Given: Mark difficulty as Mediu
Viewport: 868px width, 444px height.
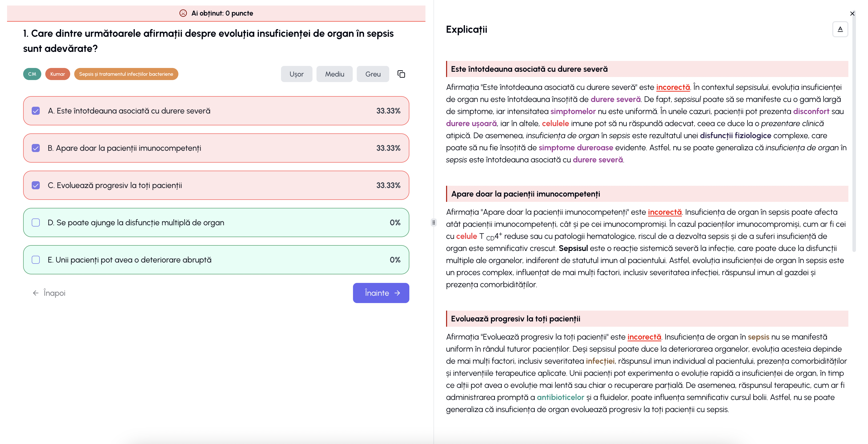Looking at the screenshot, I should coord(334,74).
